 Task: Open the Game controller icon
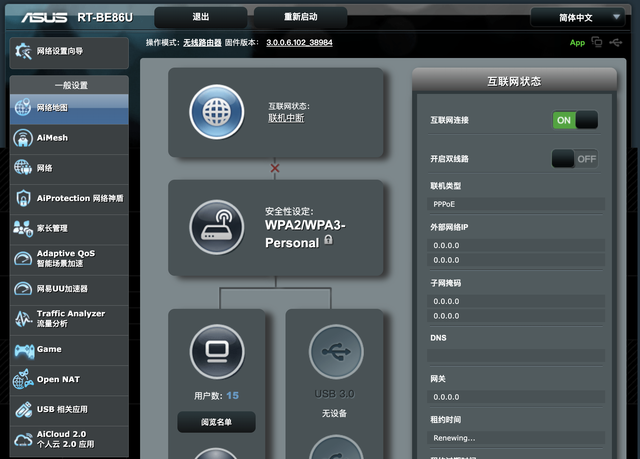tap(24, 350)
